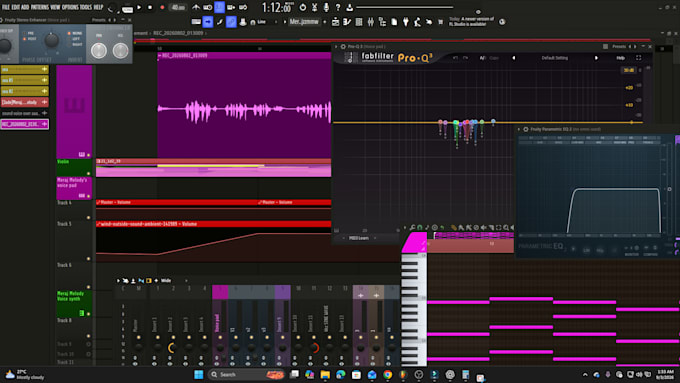
Task: Open the OPTIONS menu
Action: tap(70, 7)
